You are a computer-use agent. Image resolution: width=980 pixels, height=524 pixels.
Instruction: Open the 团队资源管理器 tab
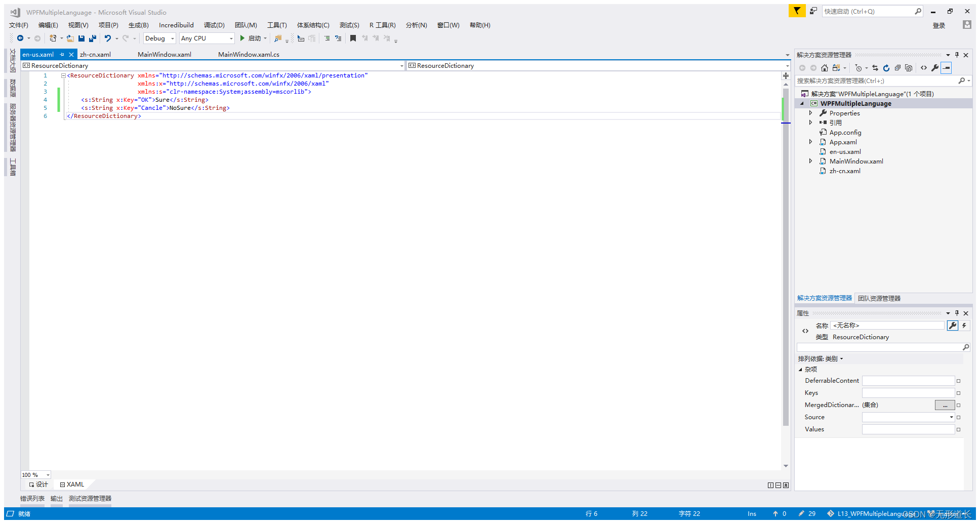click(x=879, y=298)
